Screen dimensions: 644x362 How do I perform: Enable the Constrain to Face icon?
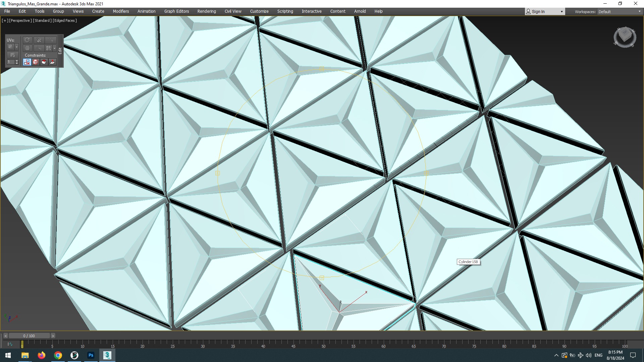pyautogui.click(x=44, y=62)
